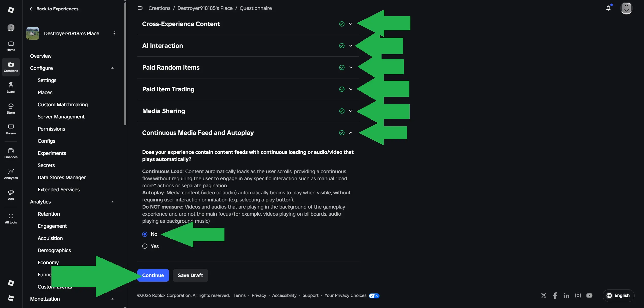Click the privacy choices toggle icon in footer
This screenshot has height=308, width=644.
pyautogui.click(x=374, y=296)
